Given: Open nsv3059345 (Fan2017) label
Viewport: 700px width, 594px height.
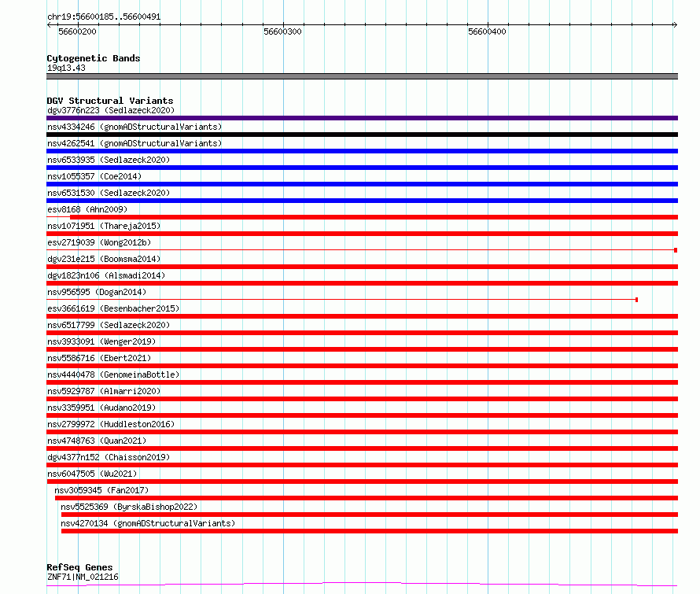Looking at the screenshot, I should click(101, 490).
